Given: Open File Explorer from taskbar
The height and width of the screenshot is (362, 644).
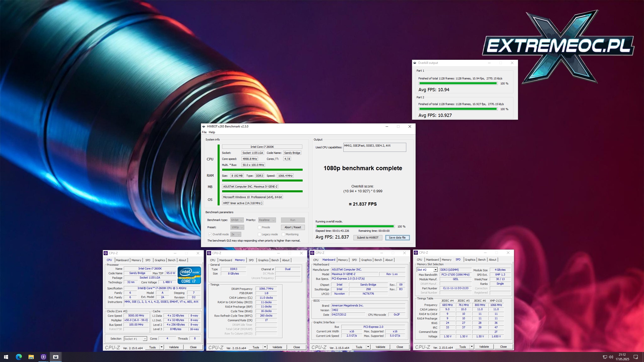Looking at the screenshot, I should [x=31, y=357].
